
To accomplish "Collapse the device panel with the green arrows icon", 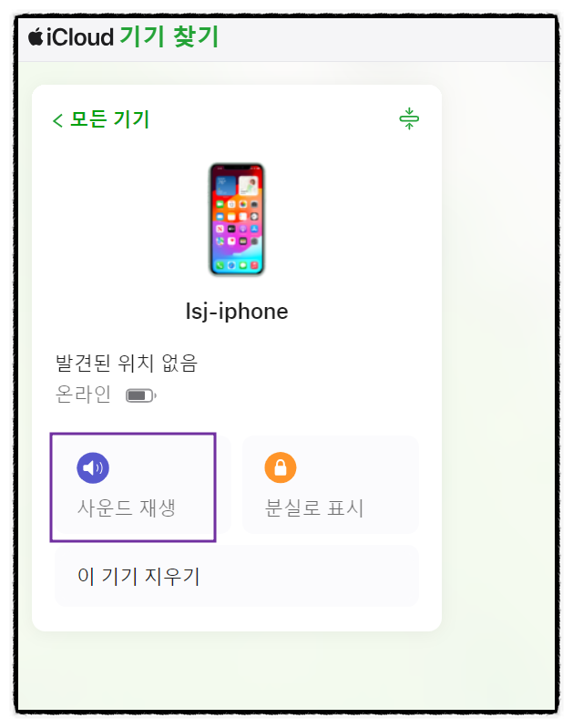I will [x=409, y=118].
